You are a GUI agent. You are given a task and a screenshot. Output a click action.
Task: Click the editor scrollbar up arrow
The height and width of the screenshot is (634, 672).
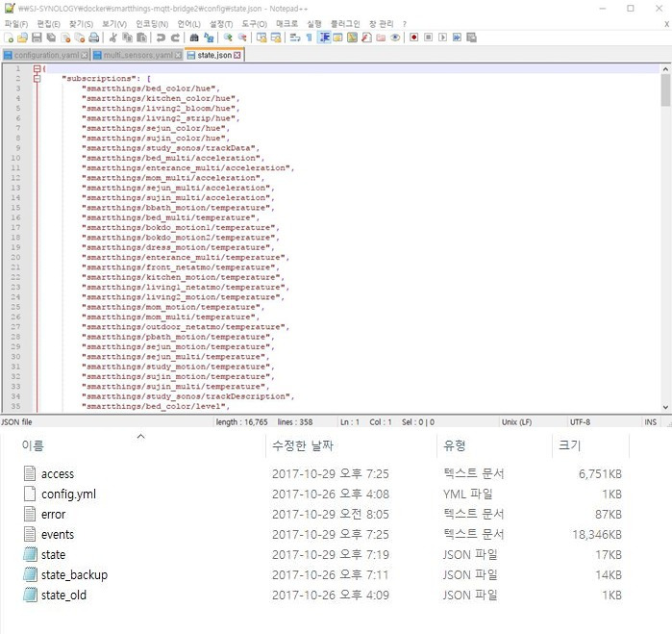point(665,69)
